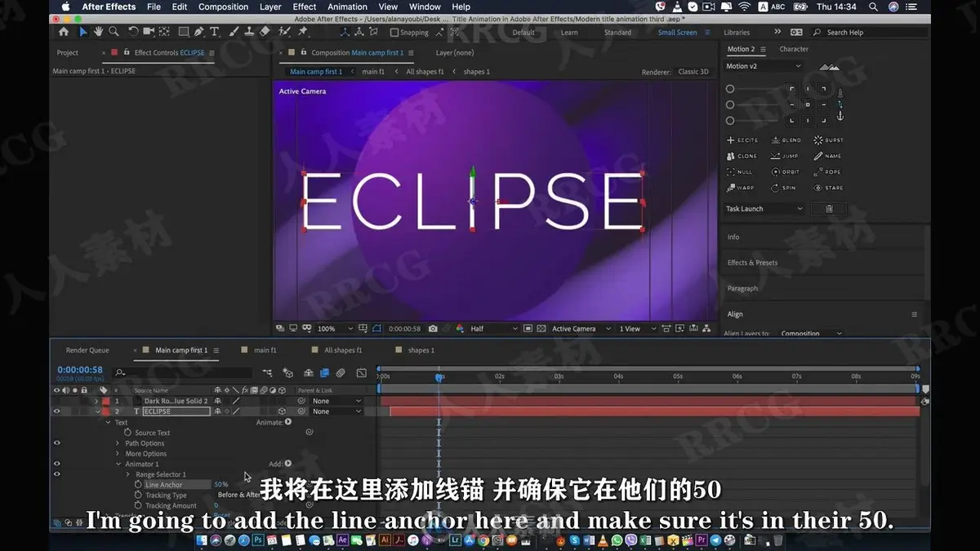The width and height of the screenshot is (980, 551).
Task: Open the Animation menu
Action: point(347,7)
